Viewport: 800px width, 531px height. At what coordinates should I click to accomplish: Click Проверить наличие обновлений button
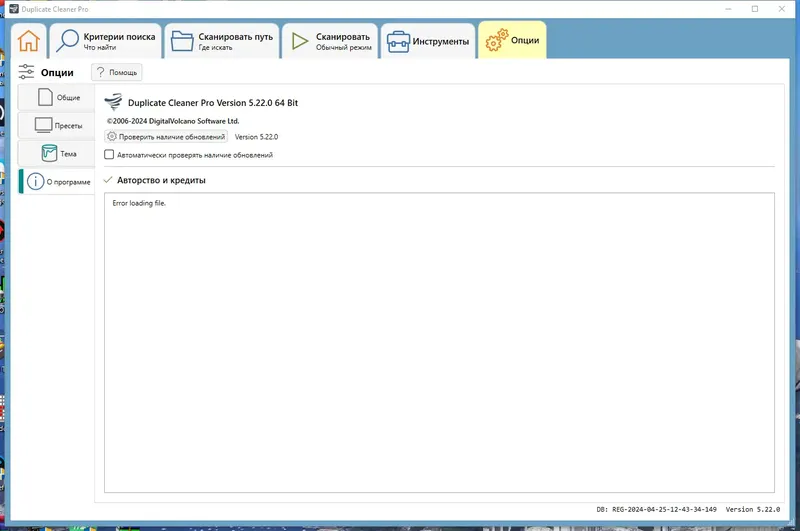(x=166, y=137)
